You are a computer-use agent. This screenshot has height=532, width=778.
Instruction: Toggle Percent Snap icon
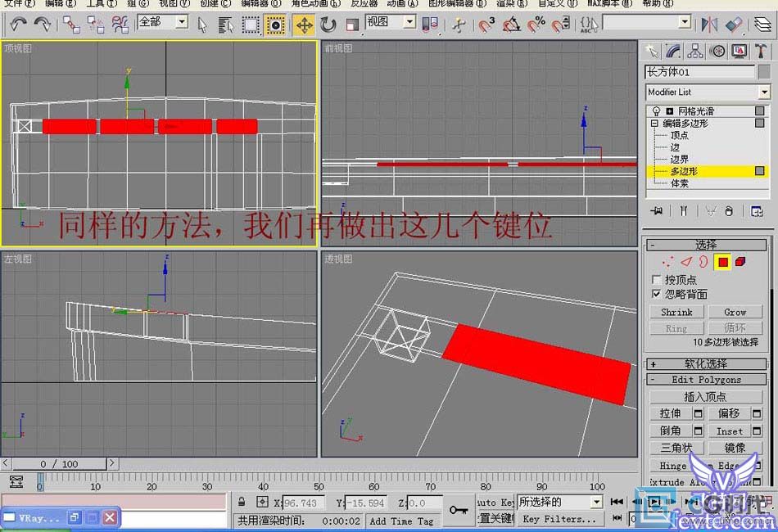536,24
